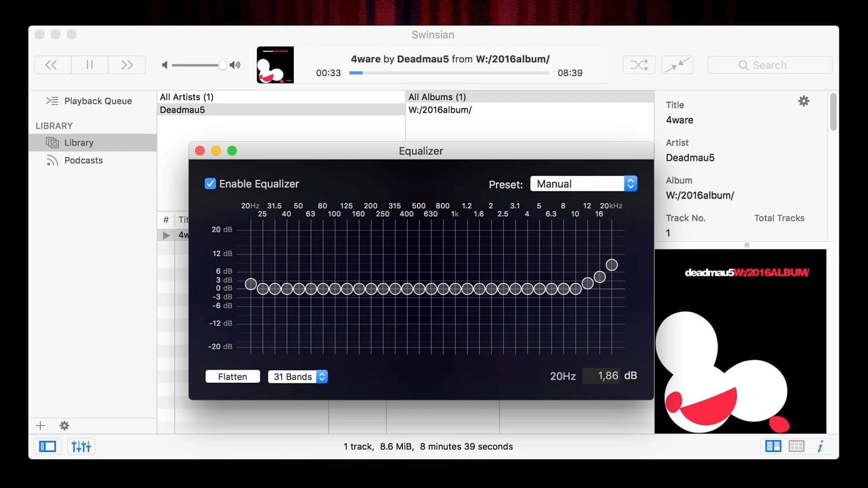Open track info gear menu
868x488 pixels.
click(803, 101)
